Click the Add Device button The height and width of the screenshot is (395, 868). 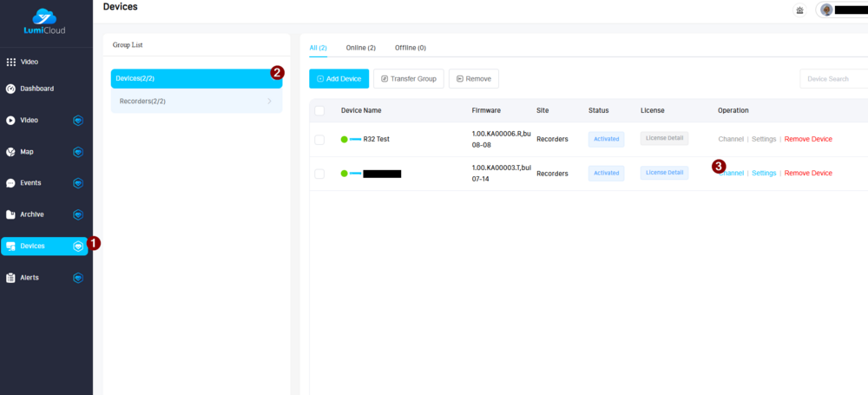pyautogui.click(x=339, y=79)
